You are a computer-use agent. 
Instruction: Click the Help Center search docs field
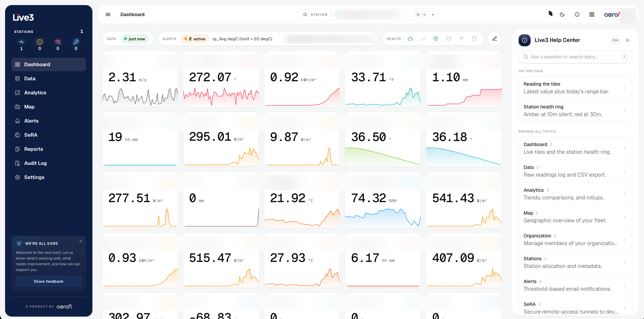[575, 57]
